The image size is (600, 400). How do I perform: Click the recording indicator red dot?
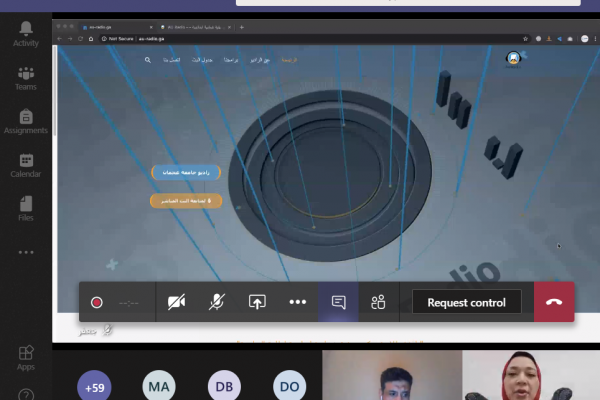pos(97,302)
